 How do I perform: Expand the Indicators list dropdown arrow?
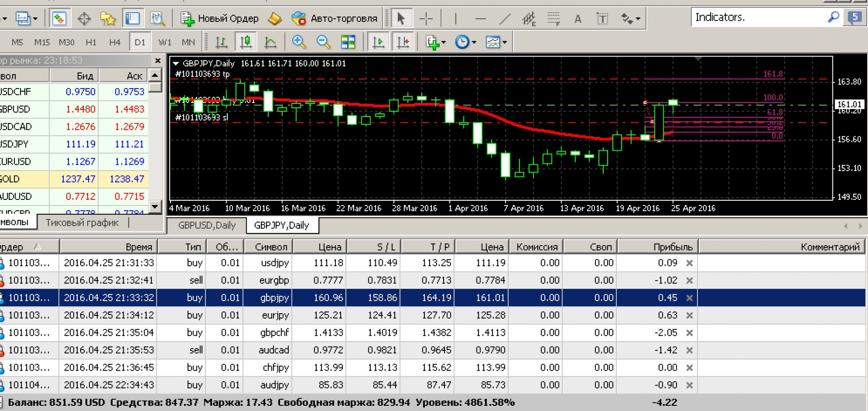(443, 43)
